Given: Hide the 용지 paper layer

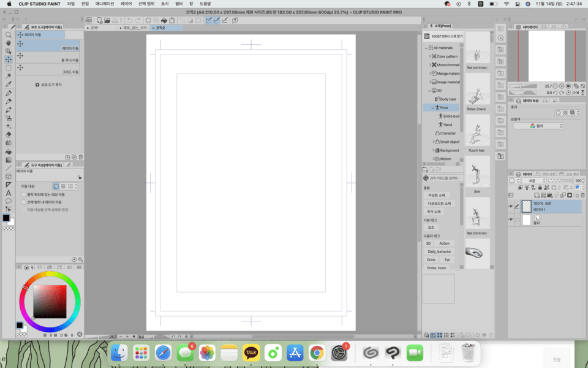Looking at the screenshot, I should click(510, 219).
